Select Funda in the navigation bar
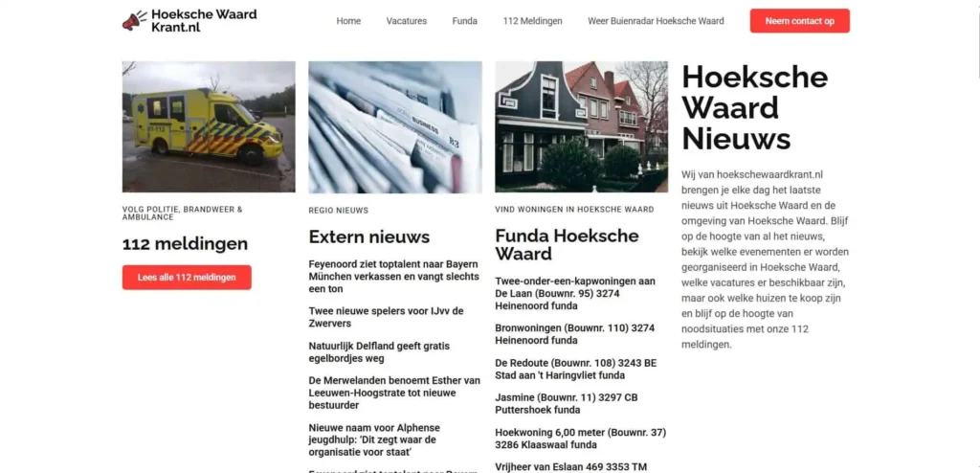 464,21
